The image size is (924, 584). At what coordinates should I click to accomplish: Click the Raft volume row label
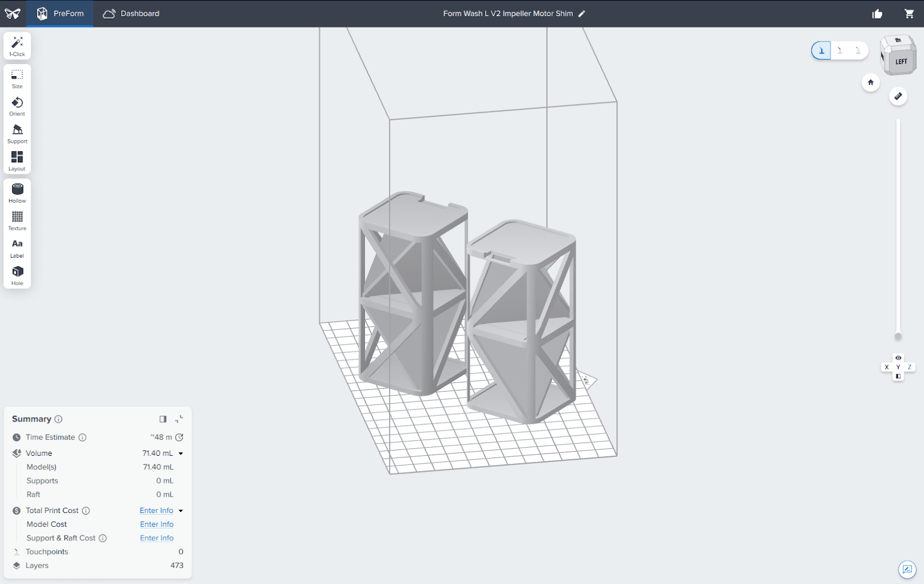click(x=33, y=495)
